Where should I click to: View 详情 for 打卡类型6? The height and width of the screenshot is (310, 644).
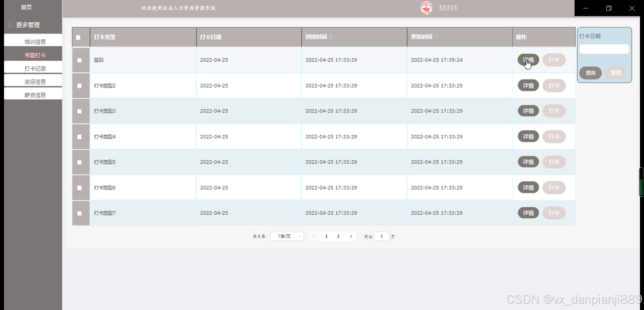[528, 188]
